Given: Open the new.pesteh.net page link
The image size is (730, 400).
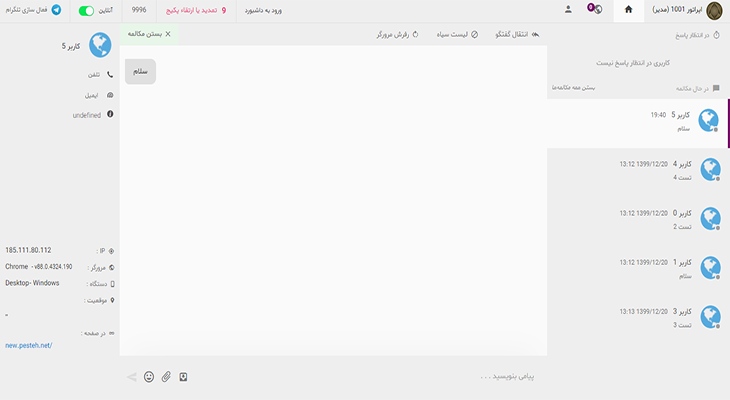Looking at the screenshot, I should pyautogui.click(x=28, y=345).
